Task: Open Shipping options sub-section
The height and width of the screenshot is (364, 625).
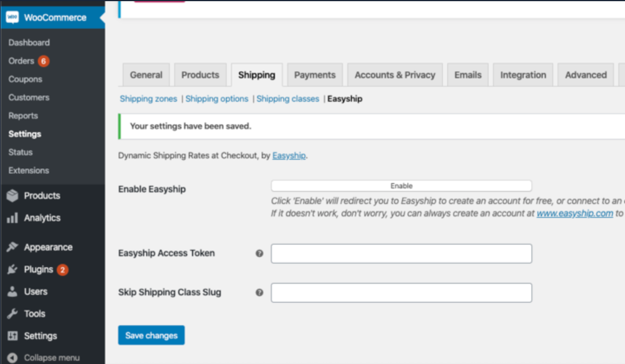Action: click(217, 99)
